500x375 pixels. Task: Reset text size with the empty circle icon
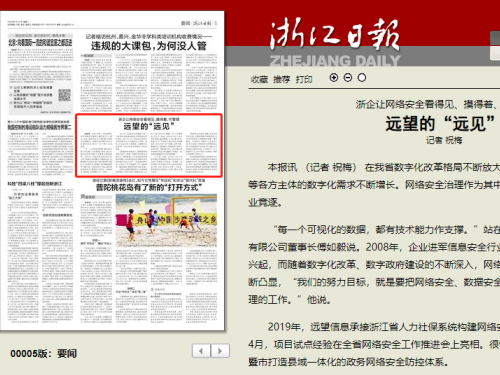click(x=362, y=78)
